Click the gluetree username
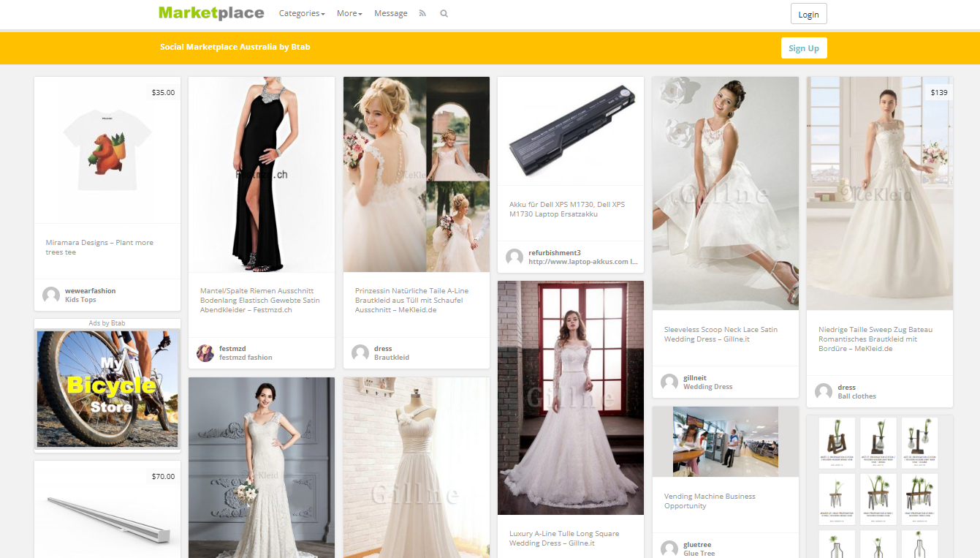The width and height of the screenshot is (980, 558). (x=697, y=545)
